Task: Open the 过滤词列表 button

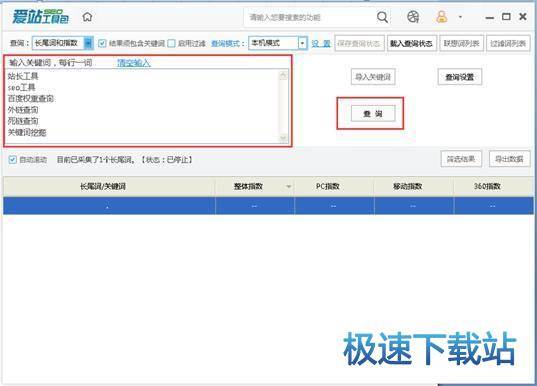Action: pyautogui.click(x=508, y=43)
